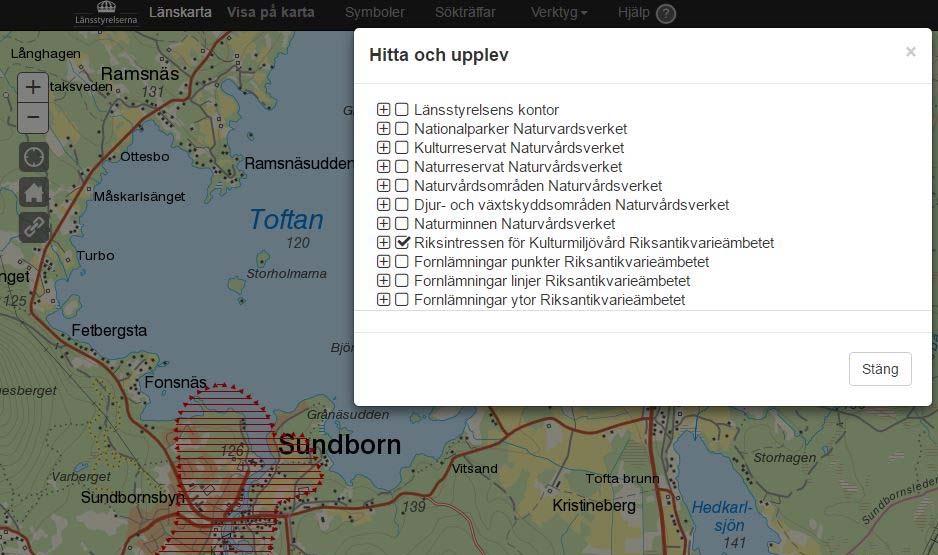Screen dimensions: 938x555
Task: Click the Länsstyrelserna crown logo
Action: [106, 13]
